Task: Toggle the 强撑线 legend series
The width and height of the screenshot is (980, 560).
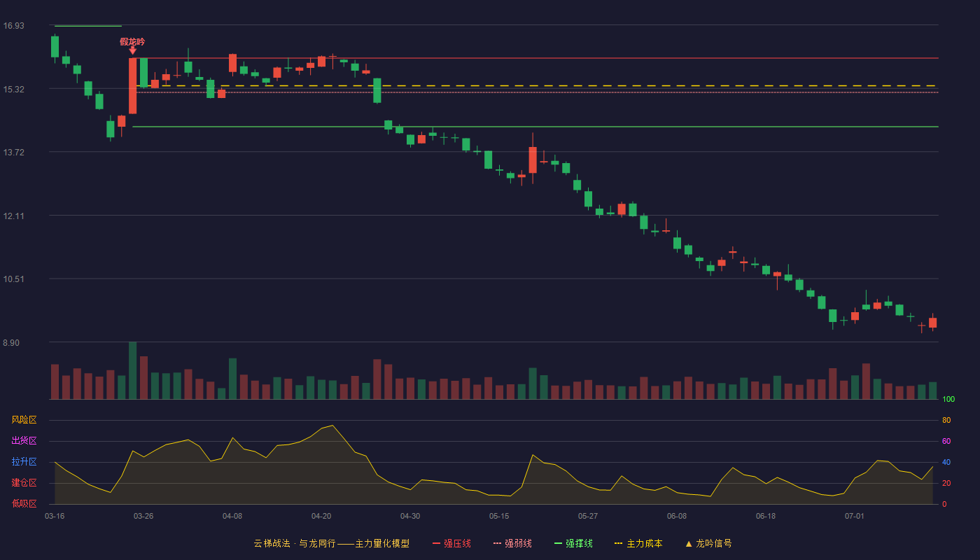Action: click(579, 543)
